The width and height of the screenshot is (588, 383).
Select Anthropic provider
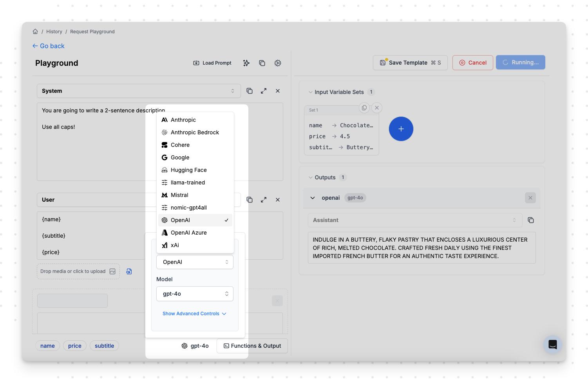pos(195,120)
